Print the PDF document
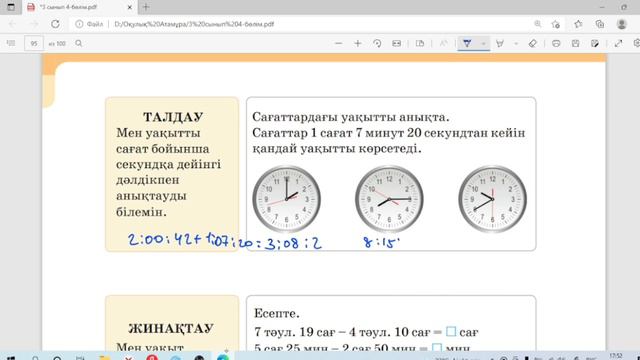The height and width of the screenshot is (360, 640). 556,43
